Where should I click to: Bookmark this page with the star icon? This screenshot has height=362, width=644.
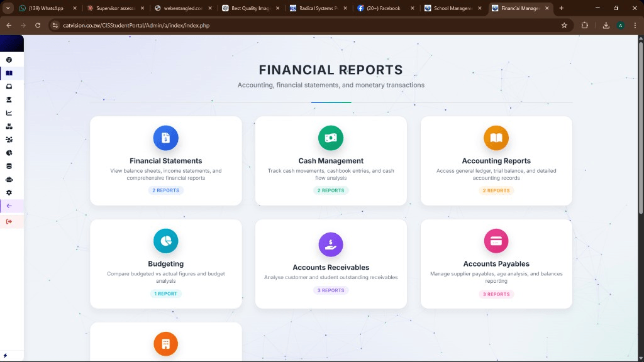[x=564, y=25]
